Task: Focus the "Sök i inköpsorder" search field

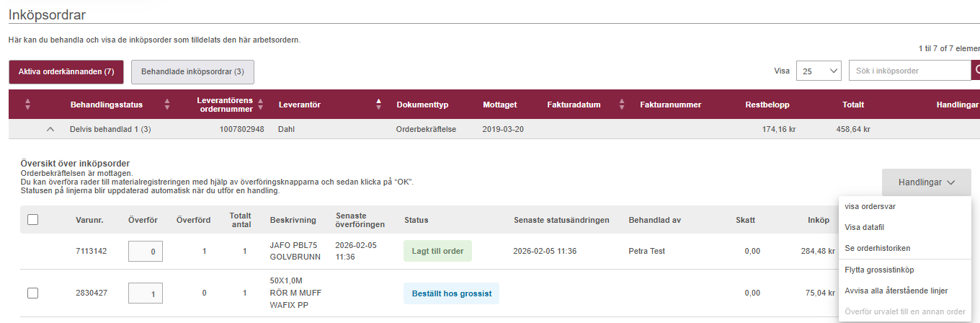Action: (910, 71)
